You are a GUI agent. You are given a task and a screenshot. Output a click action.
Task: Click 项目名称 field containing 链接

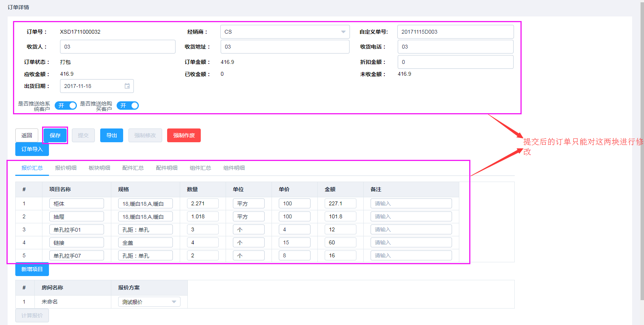click(76, 242)
